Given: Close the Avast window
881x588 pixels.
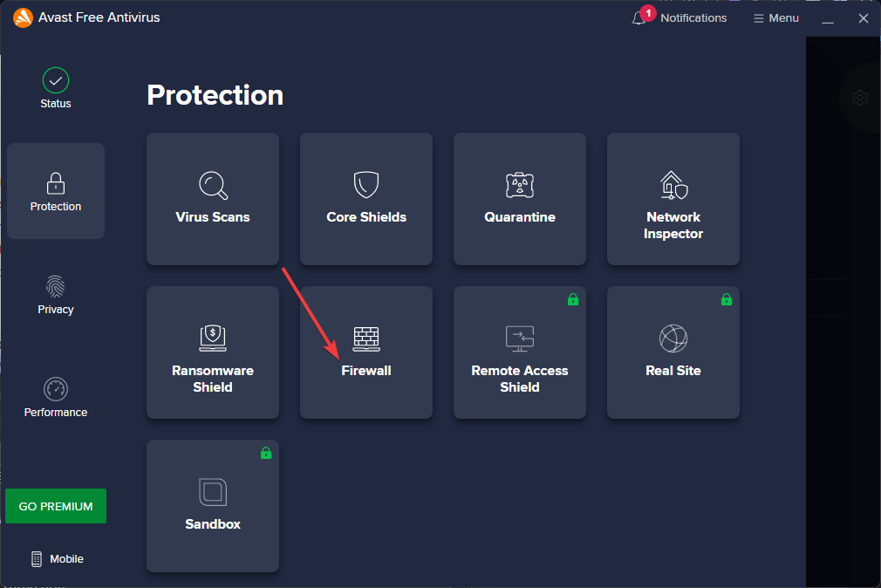Looking at the screenshot, I should click(863, 18).
